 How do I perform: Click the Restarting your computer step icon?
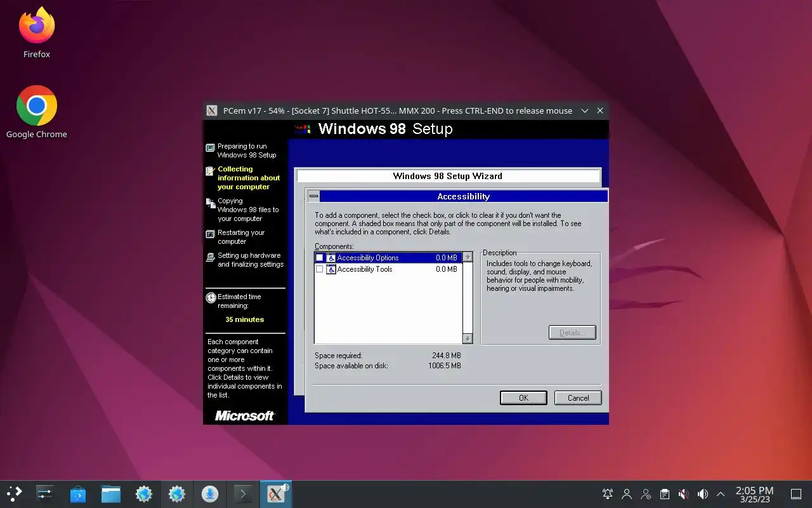(211, 234)
